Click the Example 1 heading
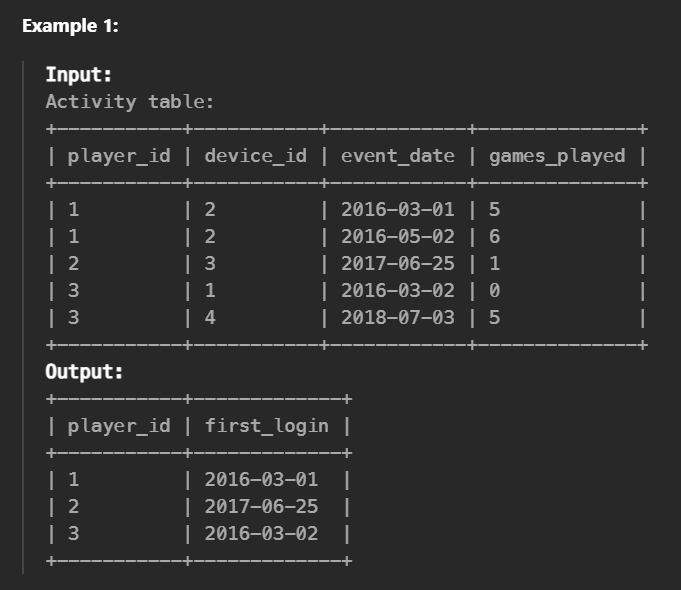681x590 pixels. [x=70, y=26]
